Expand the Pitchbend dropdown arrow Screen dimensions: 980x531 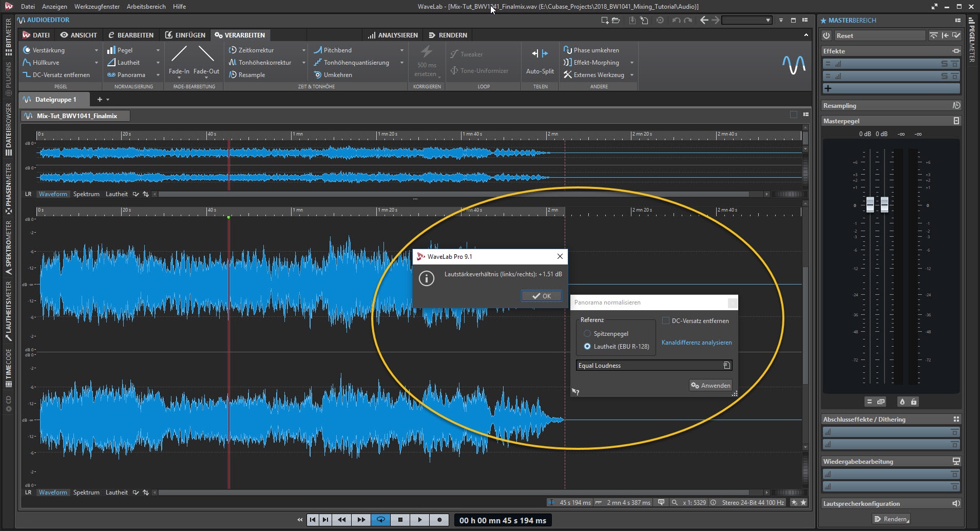401,50
